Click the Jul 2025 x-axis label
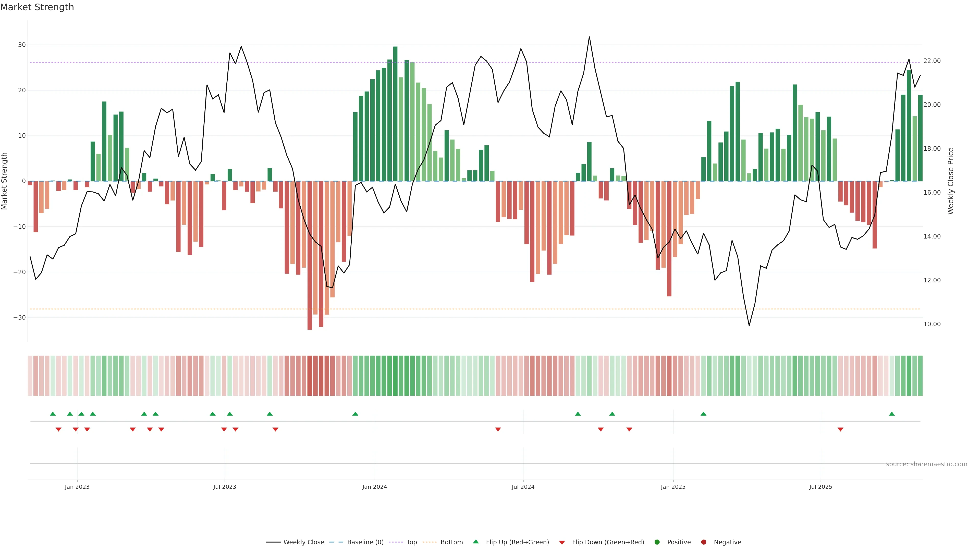This screenshot has width=980, height=551. pos(820,487)
